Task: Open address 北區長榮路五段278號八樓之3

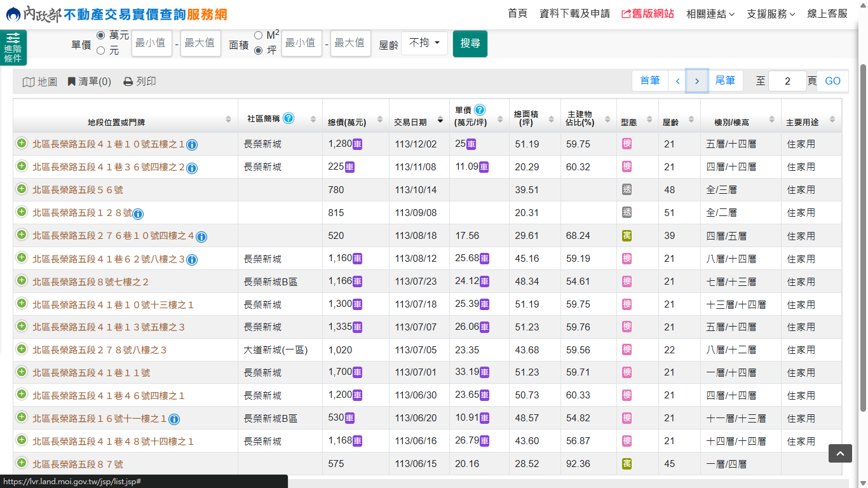Action: click(x=100, y=350)
